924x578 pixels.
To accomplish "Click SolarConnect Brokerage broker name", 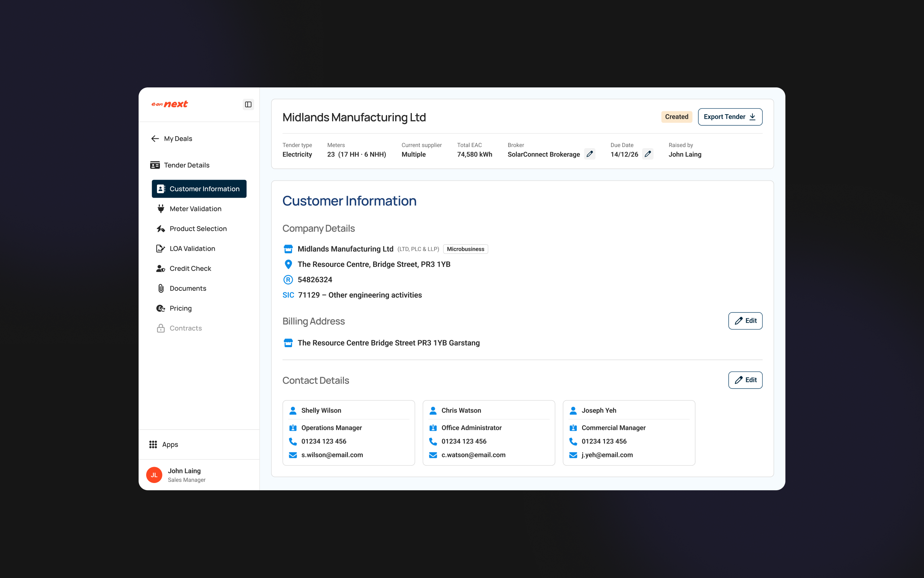I will [x=544, y=155].
